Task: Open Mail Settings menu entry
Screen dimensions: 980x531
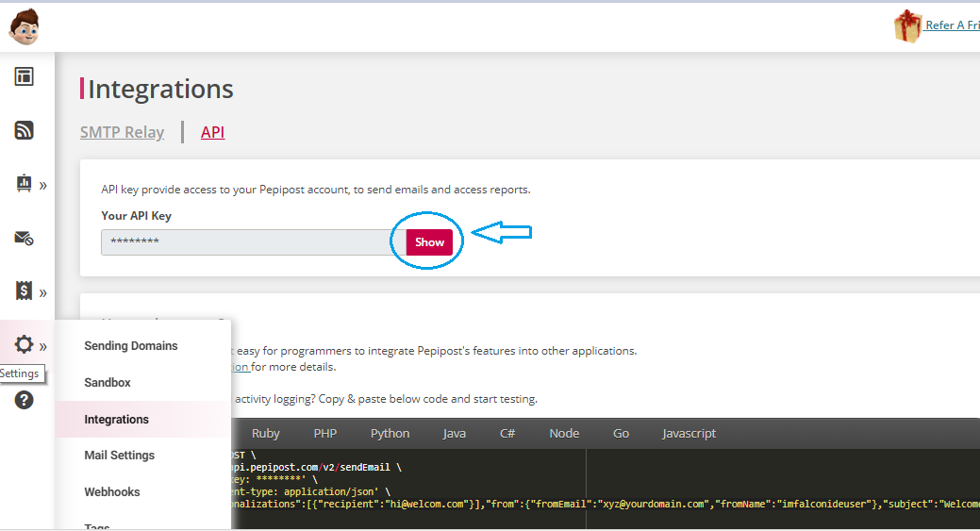Action: click(120, 456)
